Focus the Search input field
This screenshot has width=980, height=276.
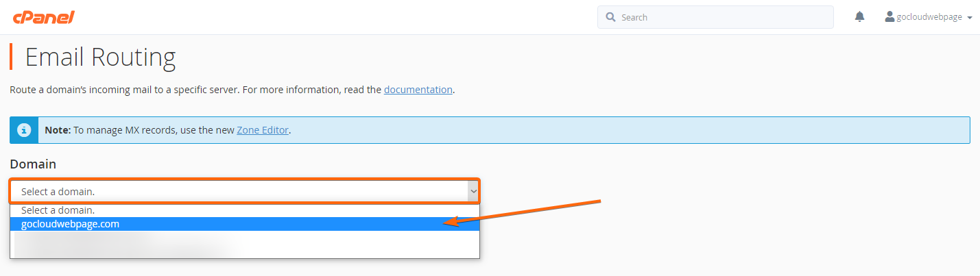tap(715, 17)
